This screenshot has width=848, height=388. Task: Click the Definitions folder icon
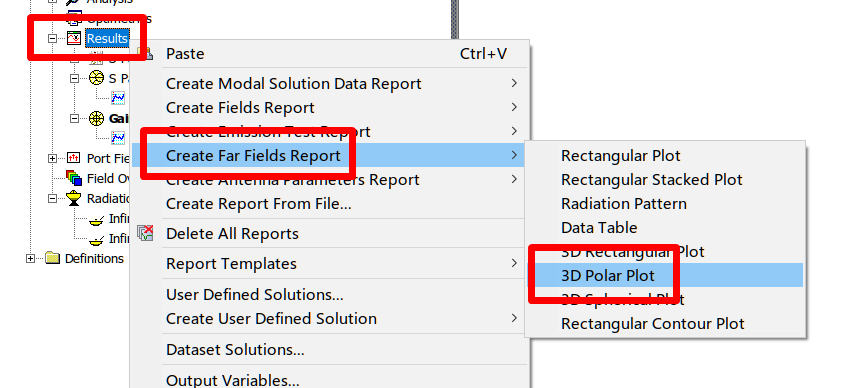52,258
